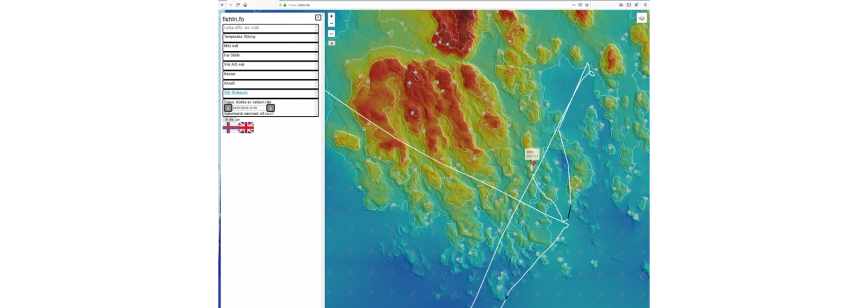Screen dimensions: 868x308
Task: Open the 'Kassar' section
Action: point(270,74)
